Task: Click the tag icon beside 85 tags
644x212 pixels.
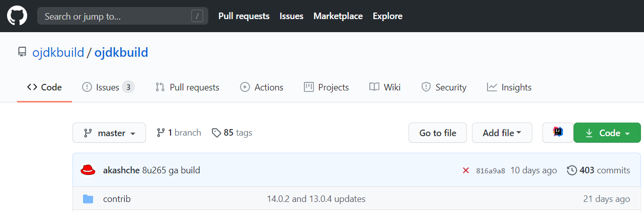Action: coord(216,133)
